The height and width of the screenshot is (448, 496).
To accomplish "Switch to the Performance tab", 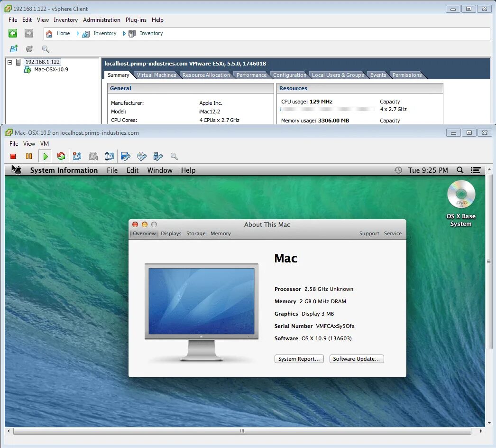I will [251, 75].
